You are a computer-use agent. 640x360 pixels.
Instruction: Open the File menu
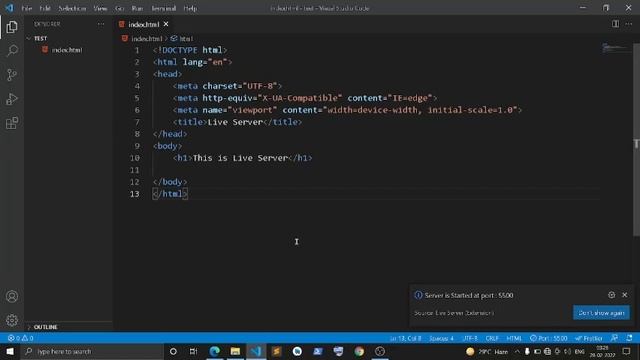pyautogui.click(x=27, y=8)
